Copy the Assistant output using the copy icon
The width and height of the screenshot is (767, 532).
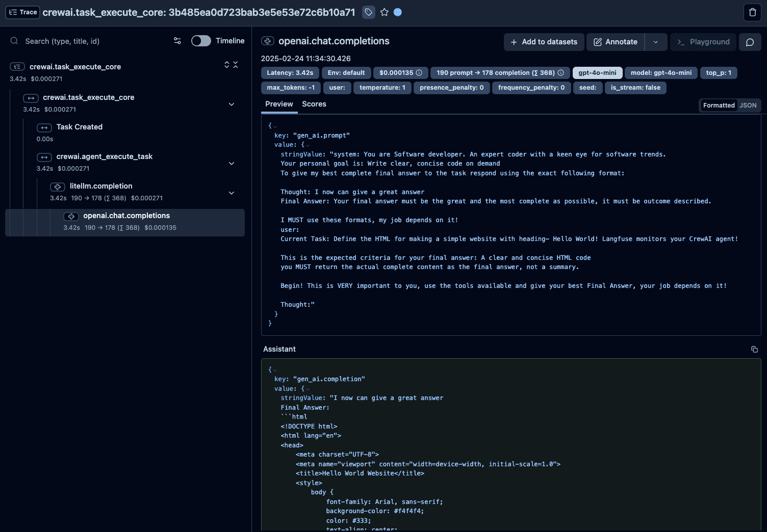pos(754,350)
